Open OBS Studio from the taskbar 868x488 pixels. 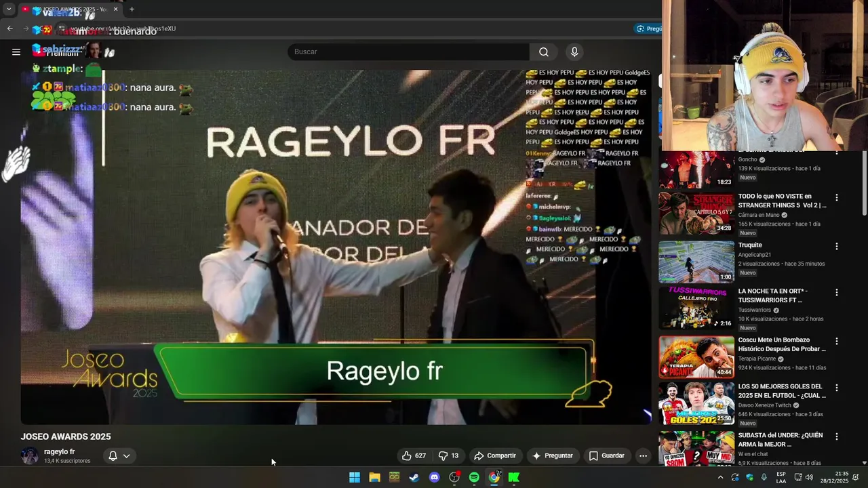coord(454,477)
